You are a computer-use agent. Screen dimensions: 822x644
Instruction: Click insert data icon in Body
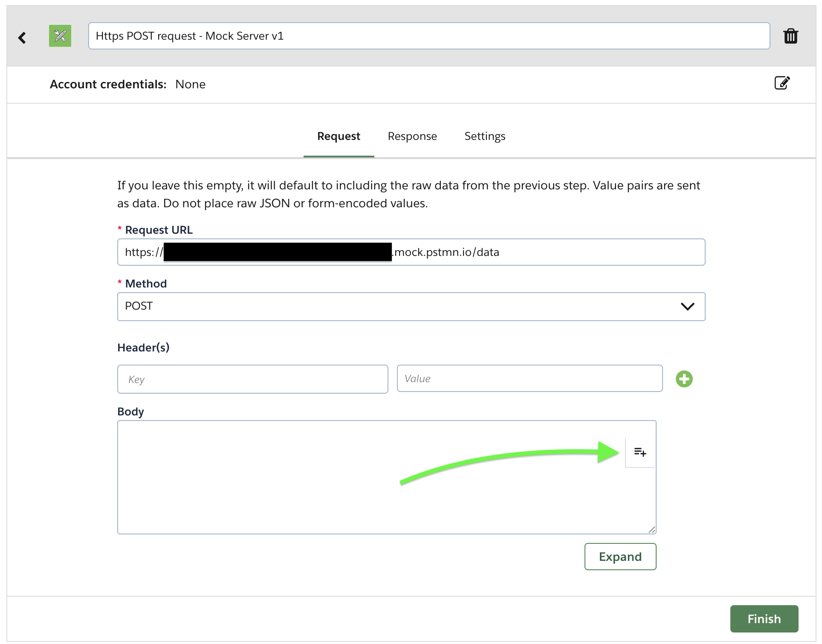(x=640, y=452)
